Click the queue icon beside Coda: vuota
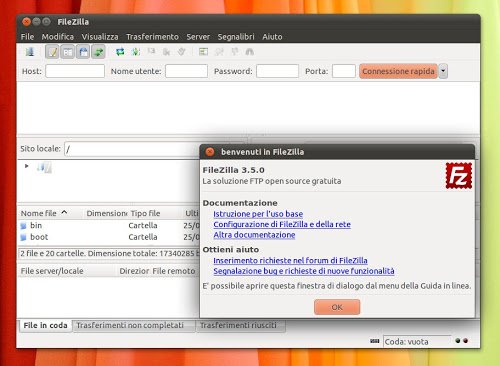500x366 pixels. coord(375,341)
